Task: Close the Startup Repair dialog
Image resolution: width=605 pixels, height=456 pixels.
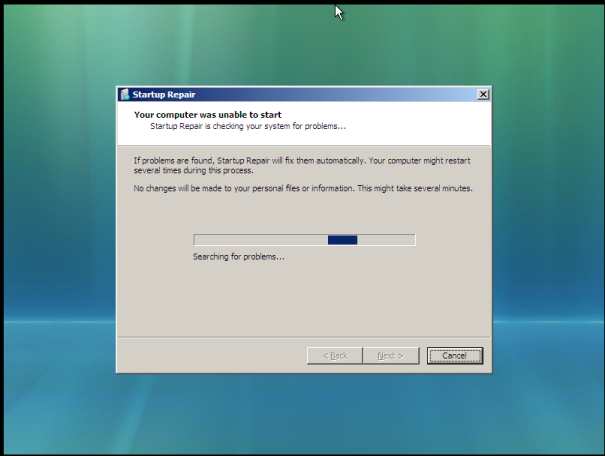Action: 483,95
